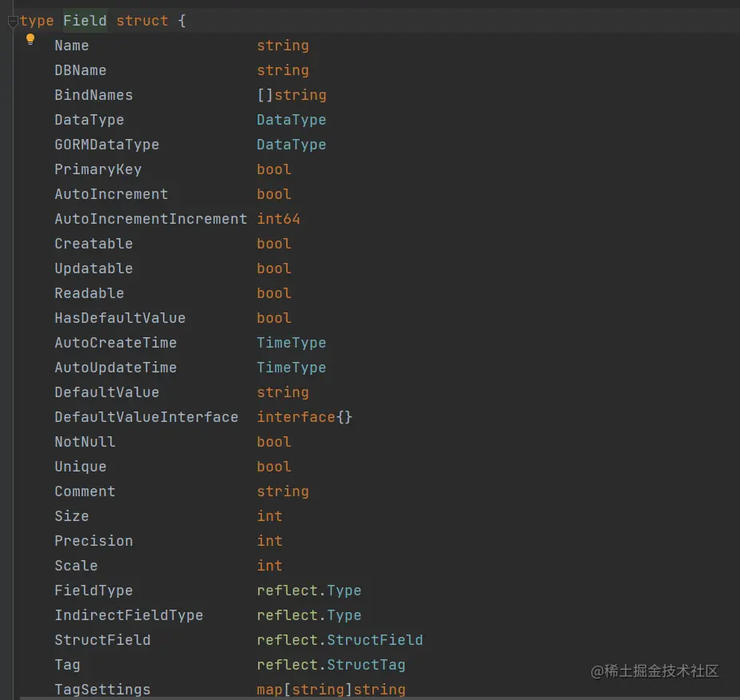The height and width of the screenshot is (700, 740).
Task: Click the int64 type
Action: (x=278, y=219)
